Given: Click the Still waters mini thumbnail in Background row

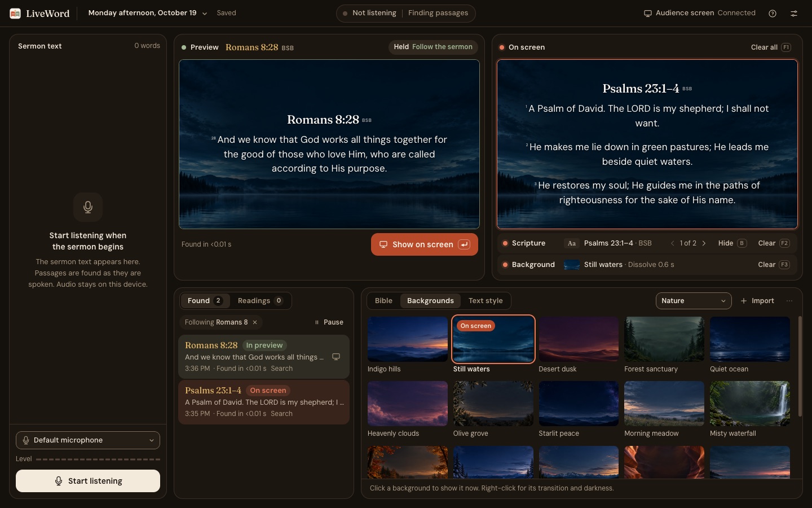Looking at the screenshot, I should [x=572, y=265].
